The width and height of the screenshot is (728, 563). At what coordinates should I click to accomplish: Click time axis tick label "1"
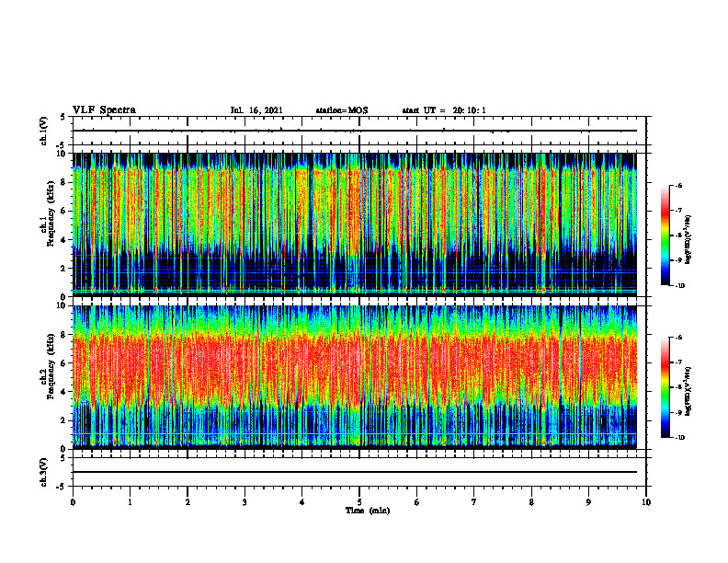(130, 502)
